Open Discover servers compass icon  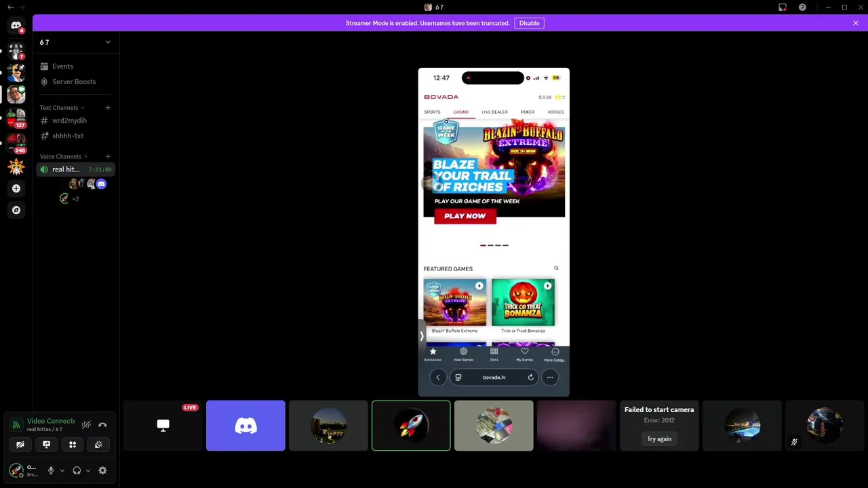[16, 210]
